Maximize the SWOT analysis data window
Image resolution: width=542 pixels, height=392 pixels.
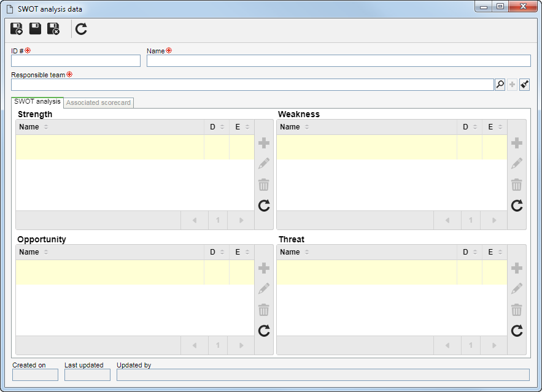[500, 7]
